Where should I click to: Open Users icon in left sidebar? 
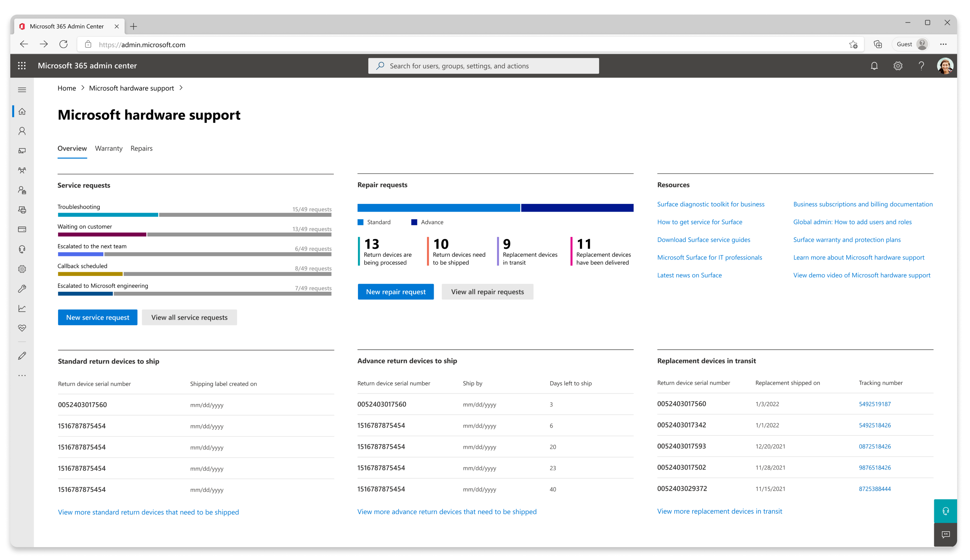22,131
